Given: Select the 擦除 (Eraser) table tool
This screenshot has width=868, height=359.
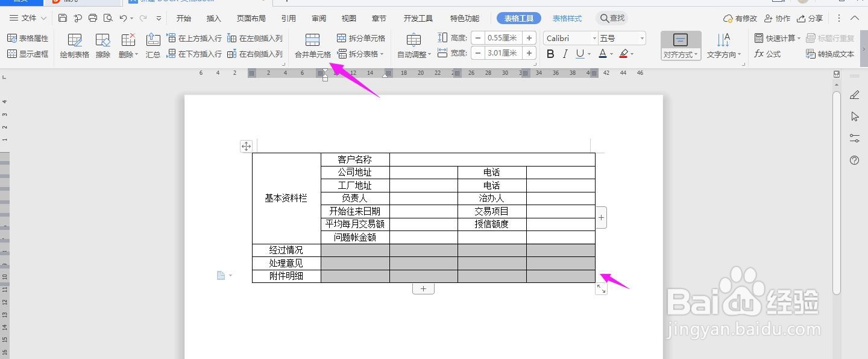Looking at the screenshot, I should [102, 46].
